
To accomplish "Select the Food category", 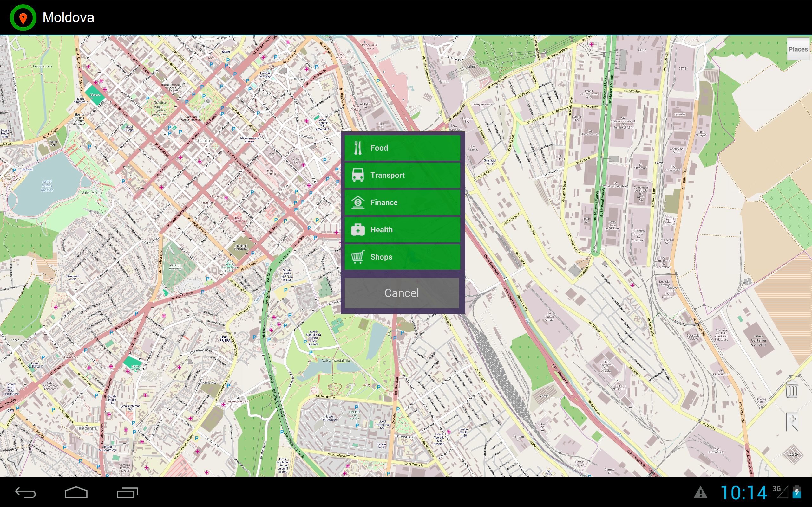I will point(402,148).
